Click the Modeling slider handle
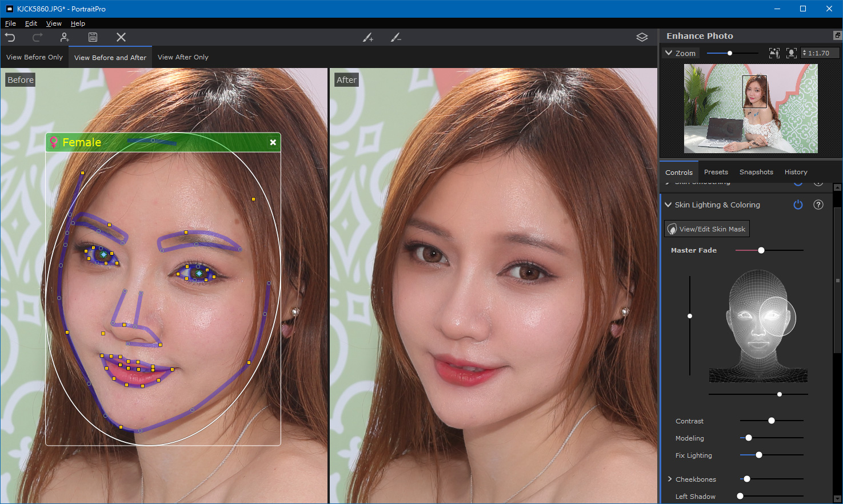 click(749, 438)
